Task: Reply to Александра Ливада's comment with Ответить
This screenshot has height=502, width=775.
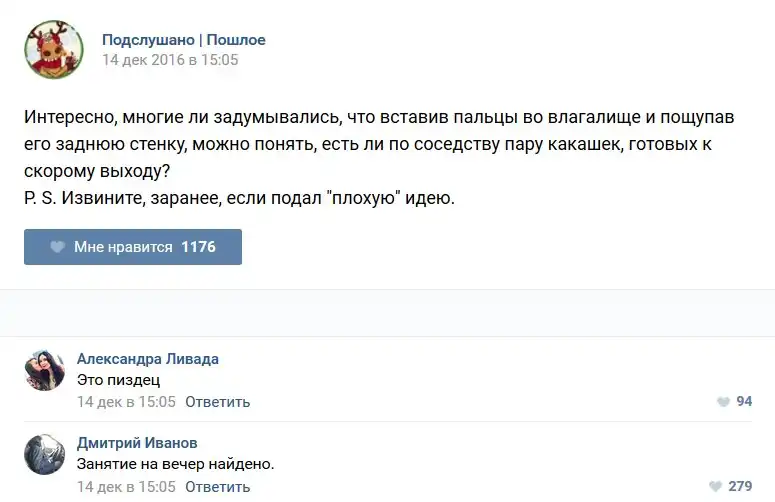Action: coord(217,402)
